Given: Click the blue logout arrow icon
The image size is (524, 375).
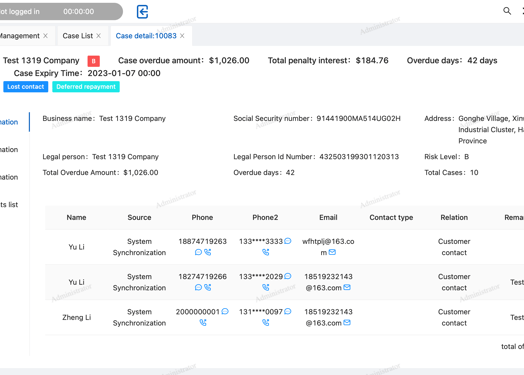Looking at the screenshot, I should pyautogui.click(x=142, y=12).
